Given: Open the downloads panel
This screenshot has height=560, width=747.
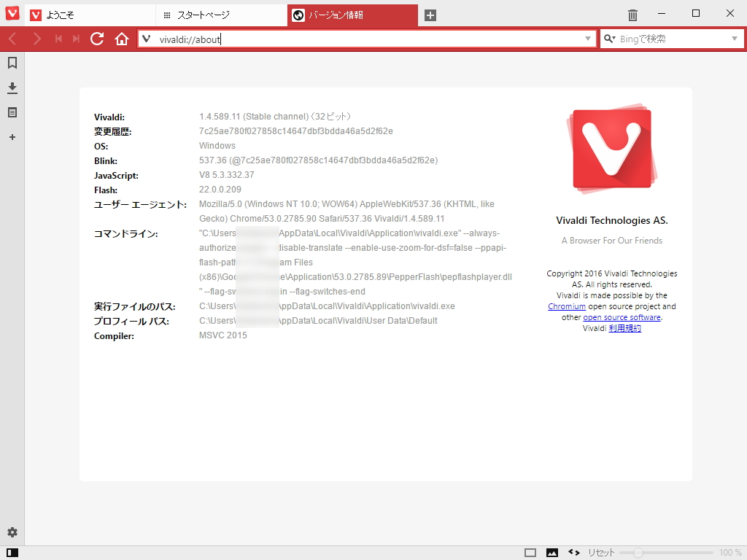Looking at the screenshot, I should [x=12, y=87].
